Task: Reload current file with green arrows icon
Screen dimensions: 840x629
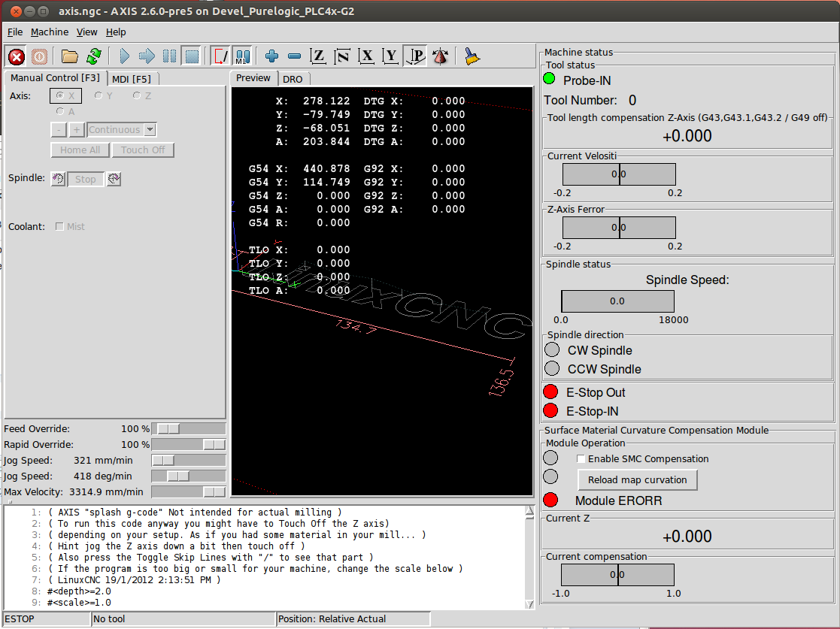Action: click(94, 56)
